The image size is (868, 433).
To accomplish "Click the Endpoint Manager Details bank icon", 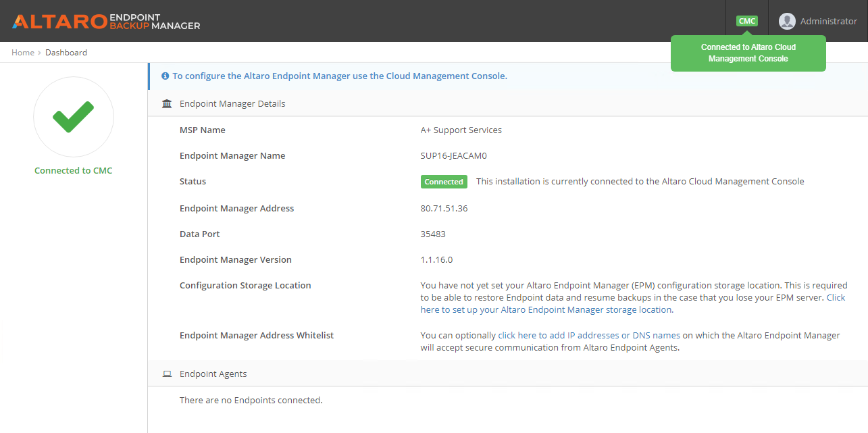I will pyautogui.click(x=167, y=104).
